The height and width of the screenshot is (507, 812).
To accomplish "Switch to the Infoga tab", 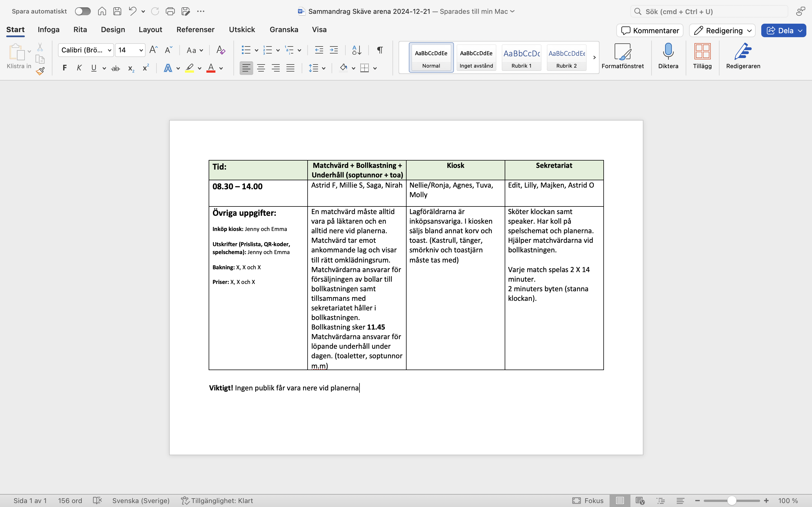I will tap(49, 30).
